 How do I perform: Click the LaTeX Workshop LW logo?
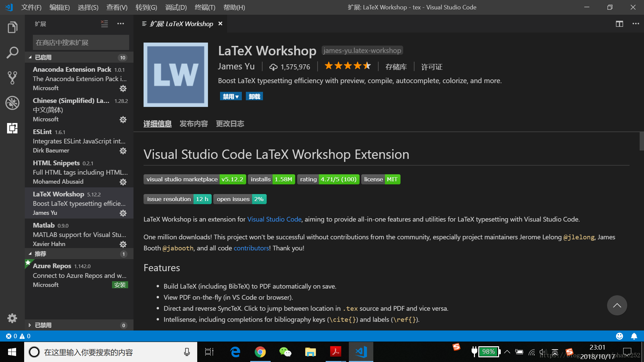tap(176, 75)
